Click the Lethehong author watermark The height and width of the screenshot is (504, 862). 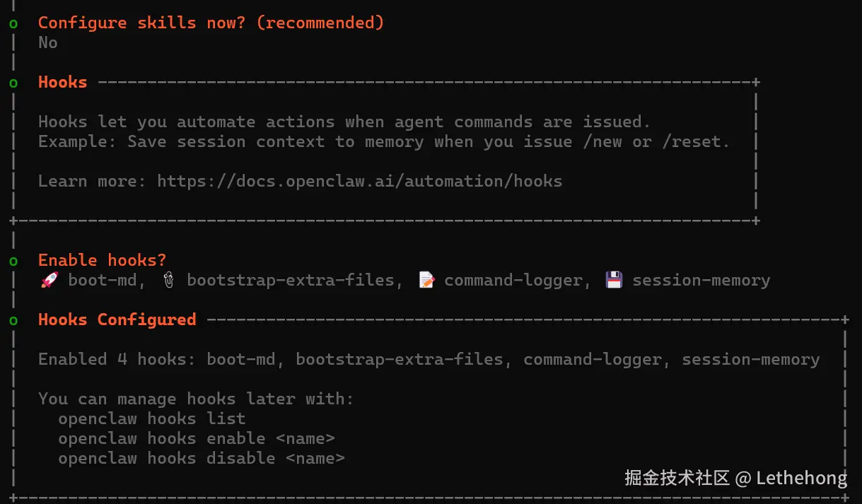801,478
